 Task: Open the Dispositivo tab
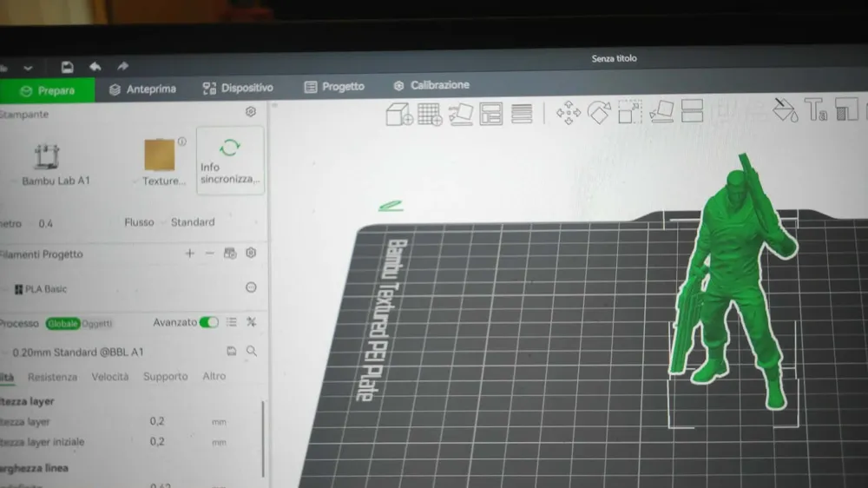(238, 88)
